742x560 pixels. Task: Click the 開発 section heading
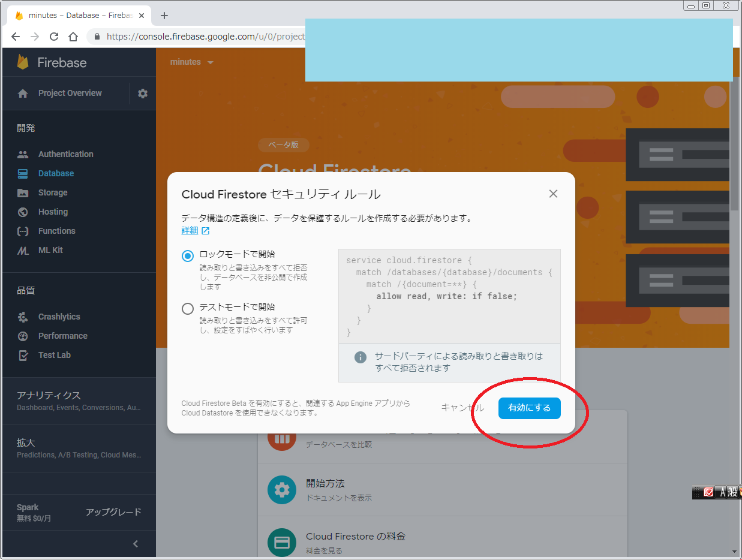coord(26,128)
